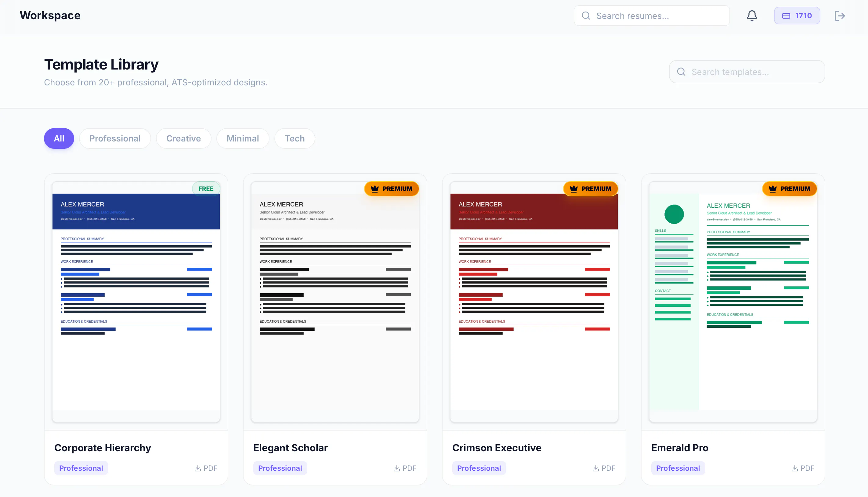The width and height of the screenshot is (868, 497).
Task: Click PREMIUM crown badge on Crimson Executive
Action: click(x=591, y=189)
